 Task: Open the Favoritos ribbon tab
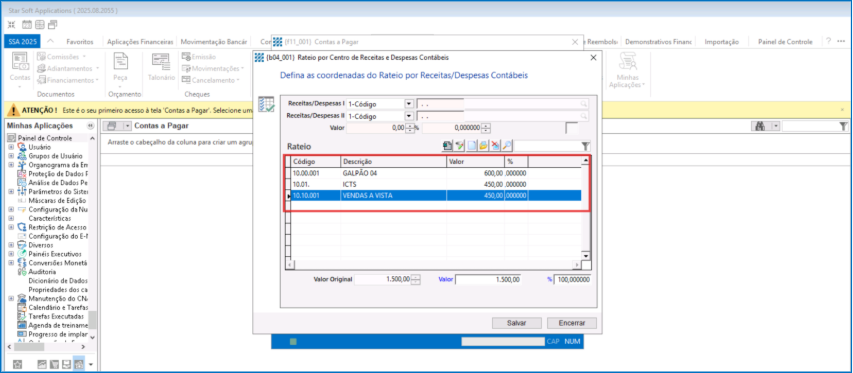80,42
